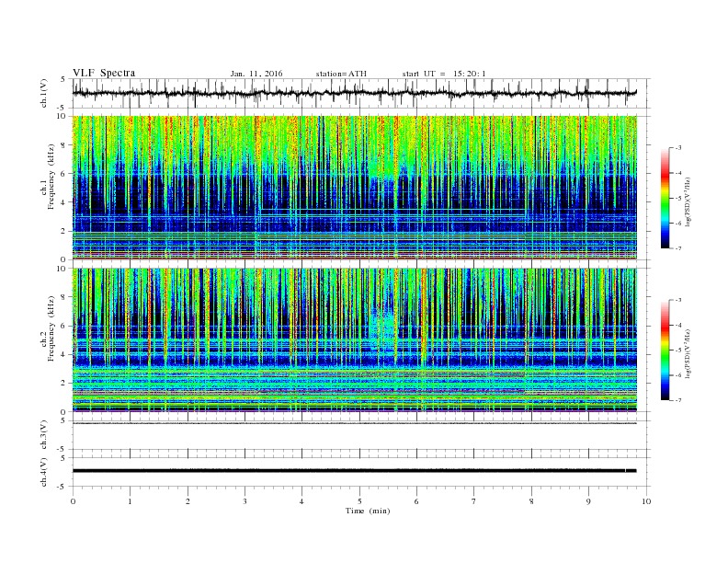Click the upper color bar beside ch.1 spectrogram
Screen dimensions: 728x563
(665, 198)
